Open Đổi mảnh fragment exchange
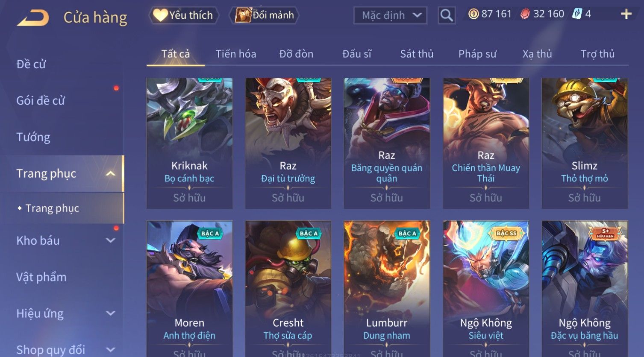The image size is (644, 357). tap(264, 15)
